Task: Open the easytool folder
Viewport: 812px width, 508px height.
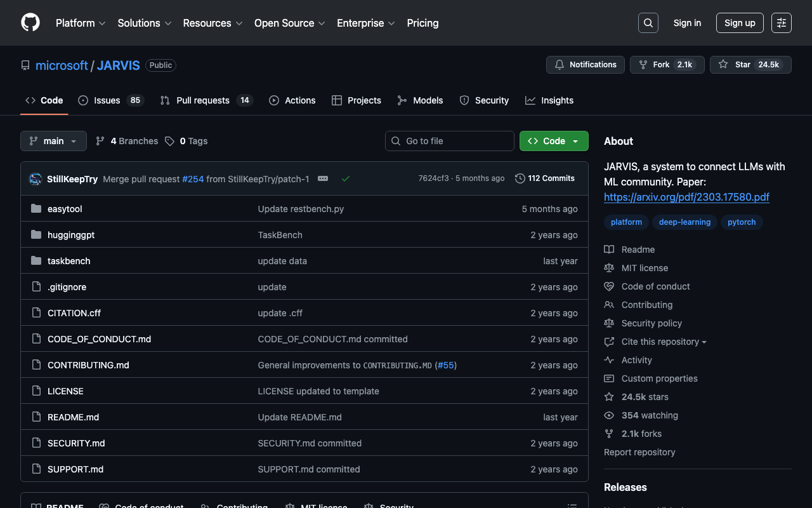Action: (x=65, y=209)
